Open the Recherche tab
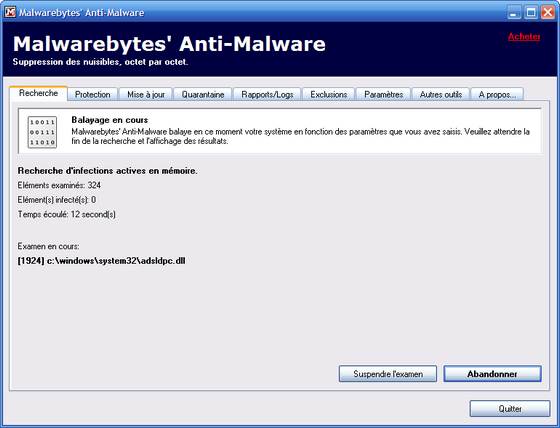Screen dimensions: 560x428 pyautogui.click(x=38, y=93)
